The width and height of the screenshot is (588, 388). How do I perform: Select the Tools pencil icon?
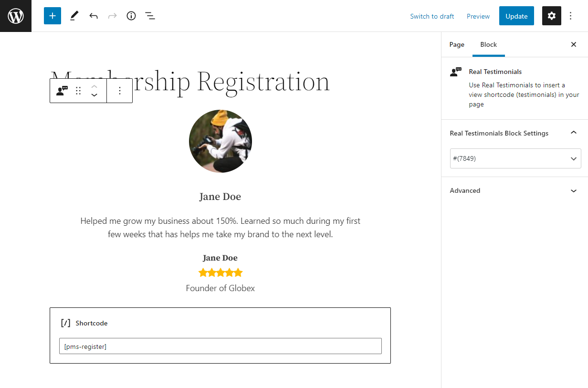(x=74, y=16)
